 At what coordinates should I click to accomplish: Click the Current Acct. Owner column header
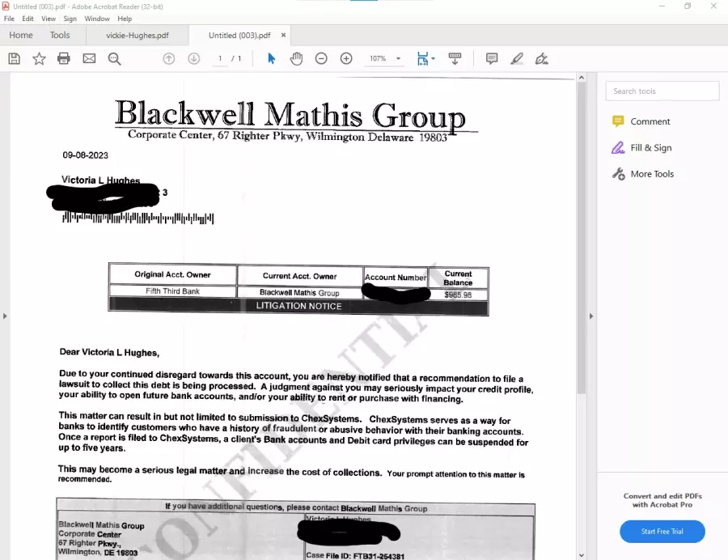coord(299,276)
